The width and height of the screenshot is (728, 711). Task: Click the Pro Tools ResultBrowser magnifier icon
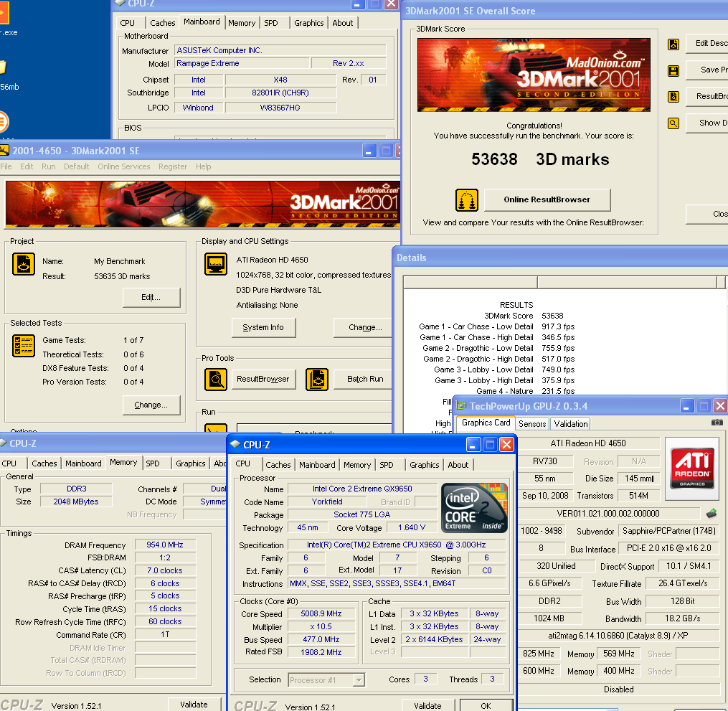coord(216,380)
